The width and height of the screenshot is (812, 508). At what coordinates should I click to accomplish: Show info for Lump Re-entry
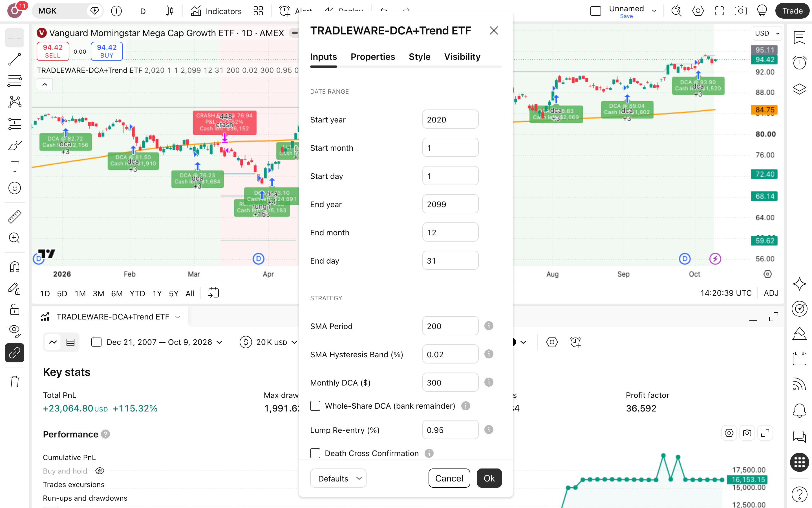pyautogui.click(x=489, y=430)
